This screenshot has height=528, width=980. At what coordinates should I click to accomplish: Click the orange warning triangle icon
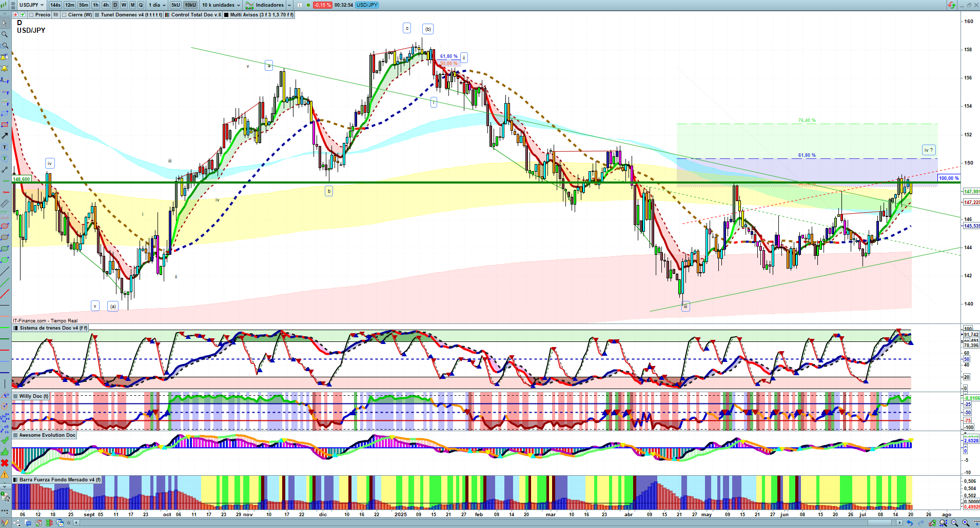click(x=5, y=474)
